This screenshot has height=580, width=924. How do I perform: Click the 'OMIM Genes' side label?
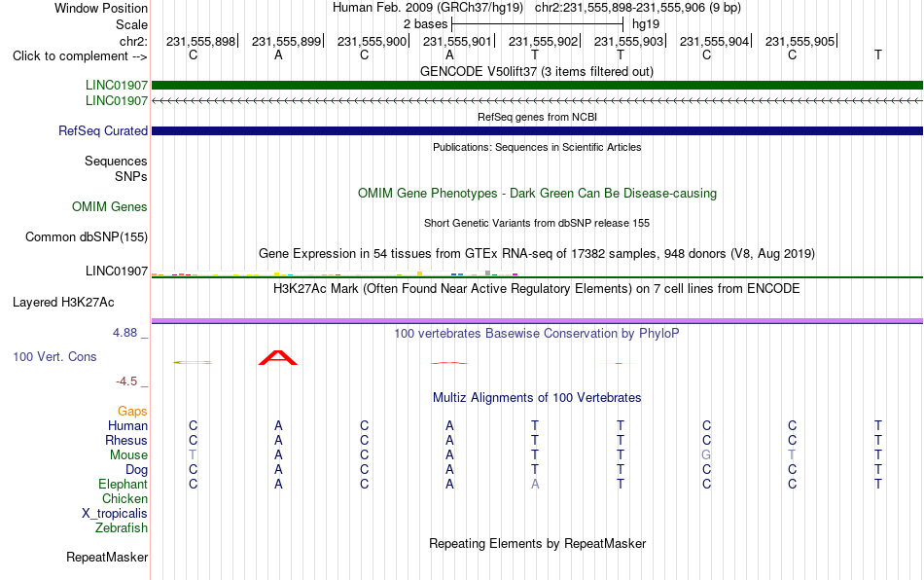tap(110, 207)
